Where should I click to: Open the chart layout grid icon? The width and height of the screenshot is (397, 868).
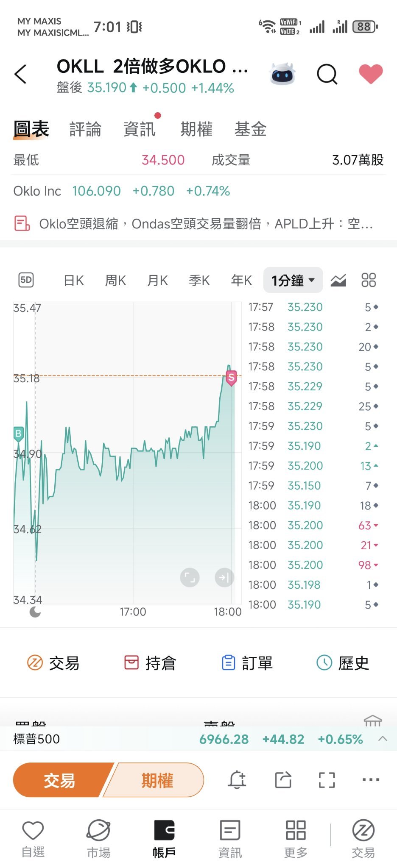click(369, 280)
